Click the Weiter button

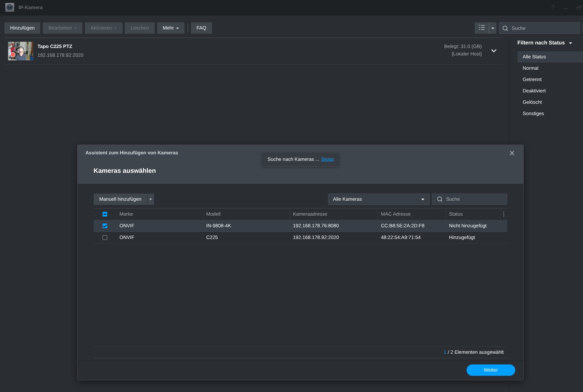pyautogui.click(x=490, y=370)
